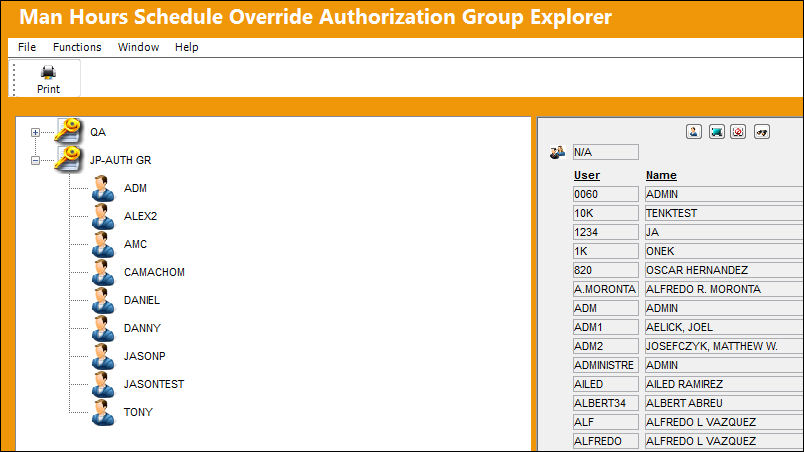Click the user icon beside ADM
Screen dimensions: 804x452
103,188
